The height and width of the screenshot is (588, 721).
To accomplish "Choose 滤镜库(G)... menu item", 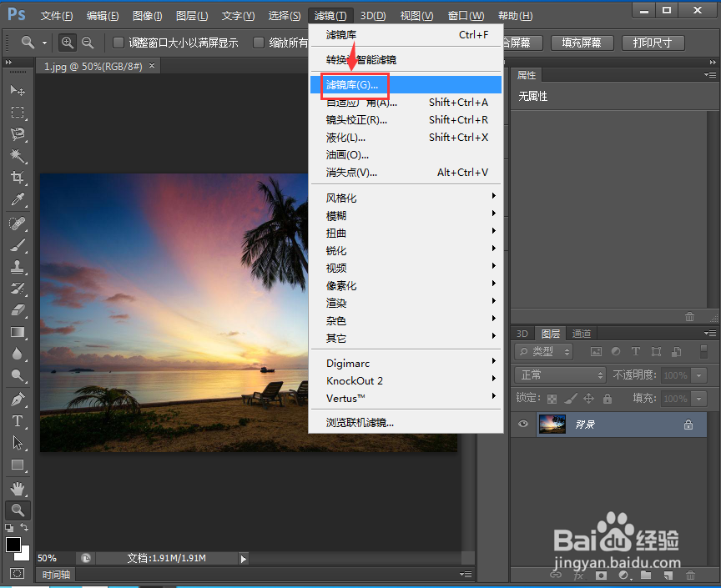I will pyautogui.click(x=406, y=84).
